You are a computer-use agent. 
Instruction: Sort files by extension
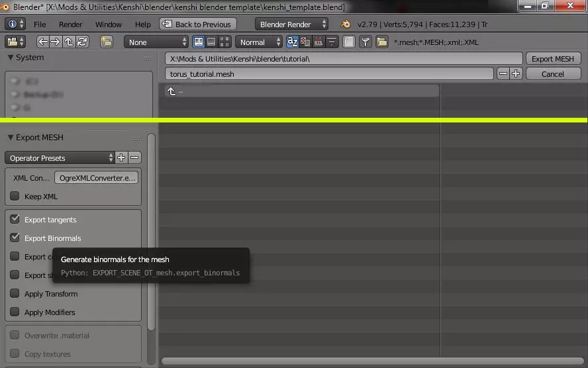pos(305,42)
